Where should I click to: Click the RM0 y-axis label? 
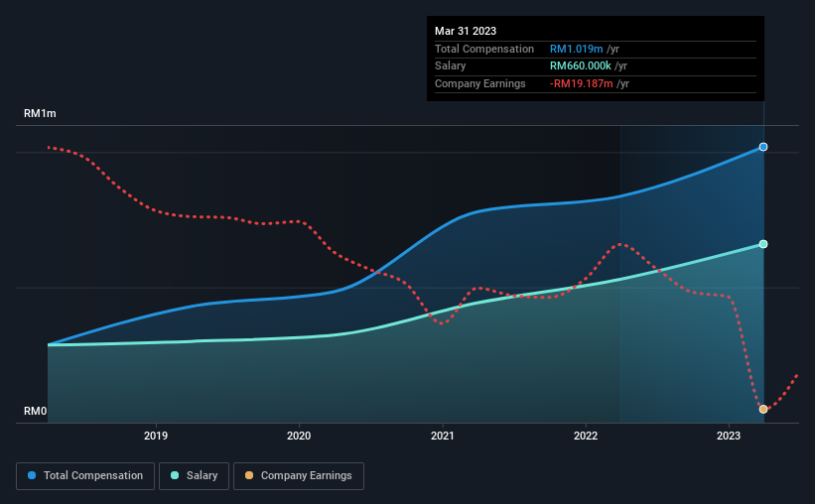36,411
